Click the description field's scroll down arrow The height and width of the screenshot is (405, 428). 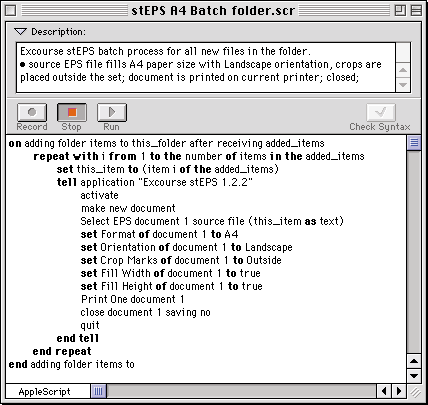[403, 85]
